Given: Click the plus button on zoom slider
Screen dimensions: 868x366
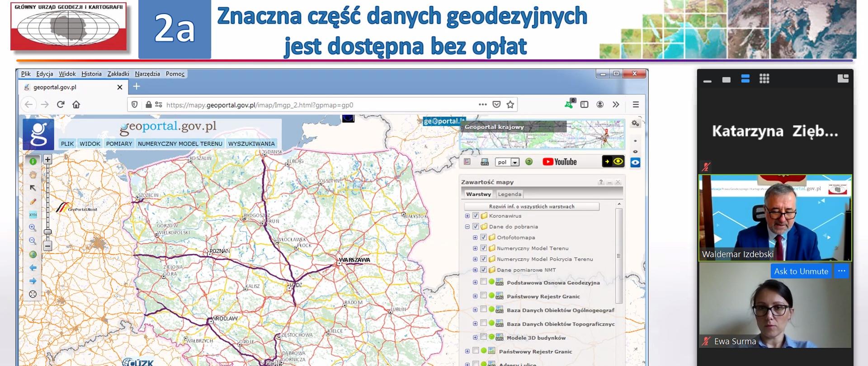Looking at the screenshot, I should [47, 160].
